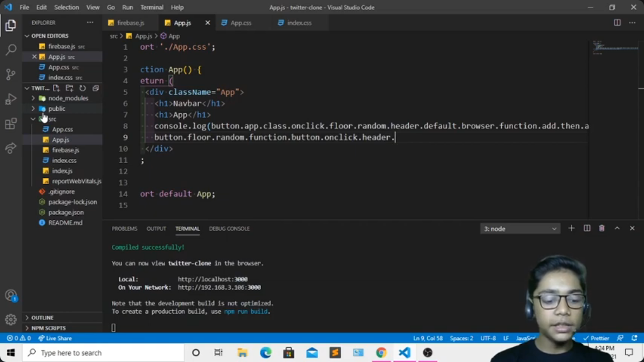Open Manage gear icon in activity bar
The image size is (644, 362).
(x=11, y=319)
